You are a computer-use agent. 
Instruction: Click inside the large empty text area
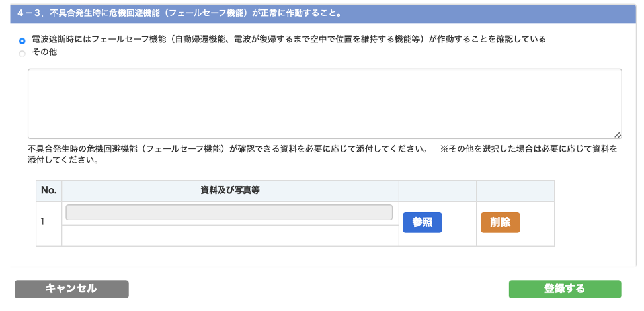pyautogui.click(x=324, y=103)
